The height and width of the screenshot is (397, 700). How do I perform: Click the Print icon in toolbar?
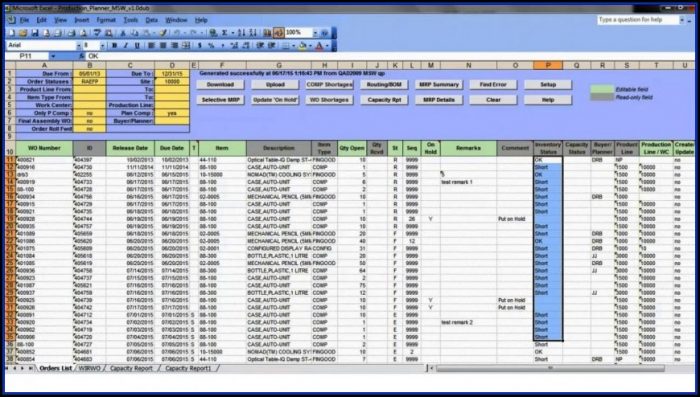(x=71, y=33)
